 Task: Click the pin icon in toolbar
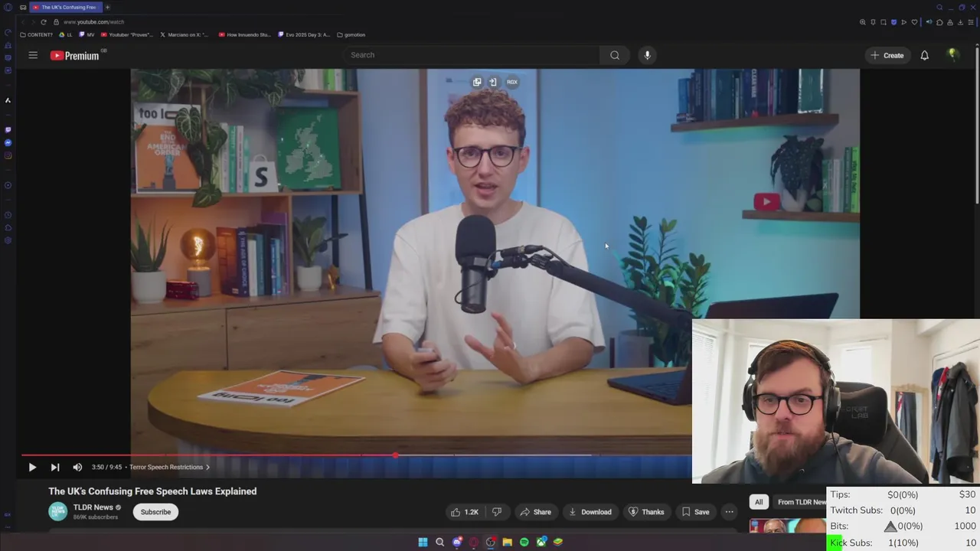click(x=873, y=22)
